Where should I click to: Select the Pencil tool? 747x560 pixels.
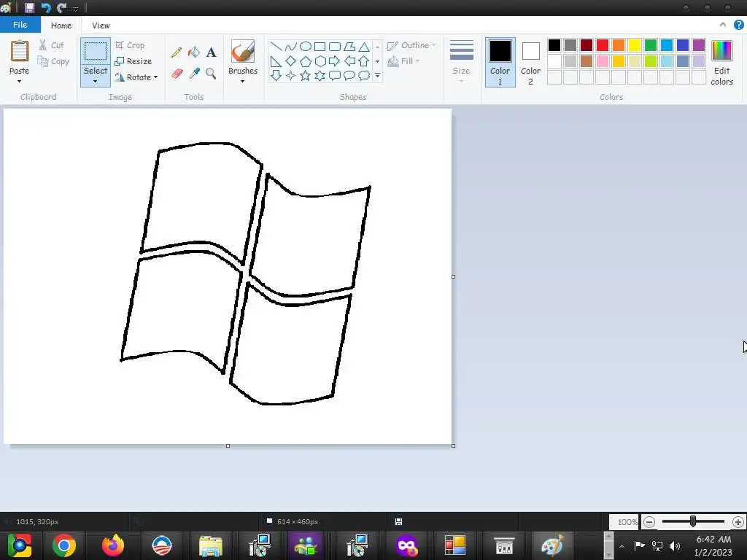tap(177, 52)
